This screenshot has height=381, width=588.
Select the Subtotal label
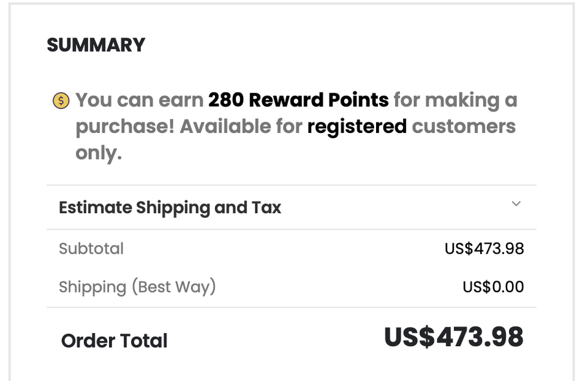tap(91, 249)
